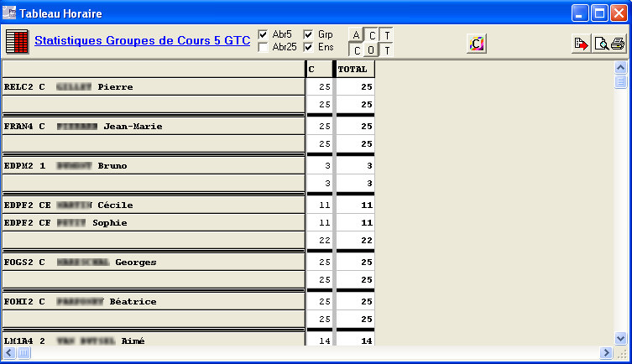This screenshot has width=632, height=364.
Task: Open the color palette C icon
Action: pyautogui.click(x=476, y=44)
